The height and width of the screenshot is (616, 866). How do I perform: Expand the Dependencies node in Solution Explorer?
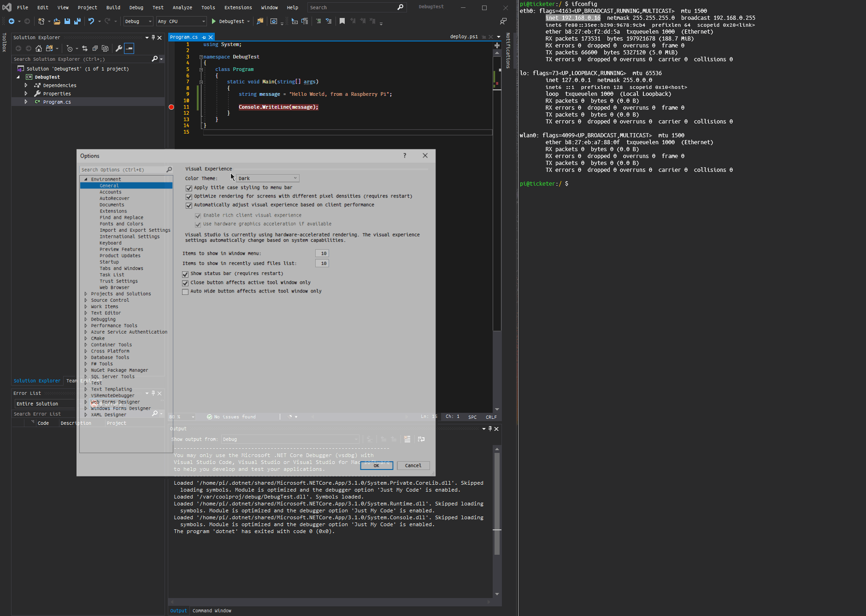tap(26, 85)
